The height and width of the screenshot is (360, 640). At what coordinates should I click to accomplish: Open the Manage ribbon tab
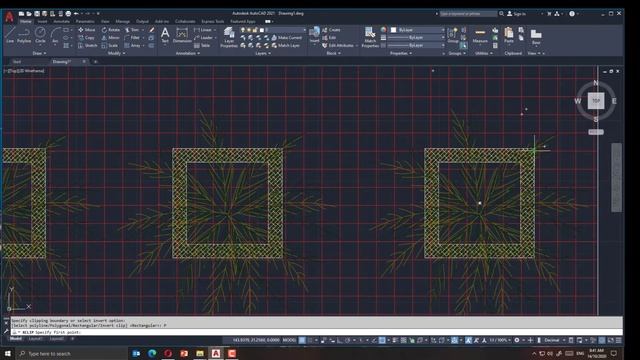coord(122,21)
